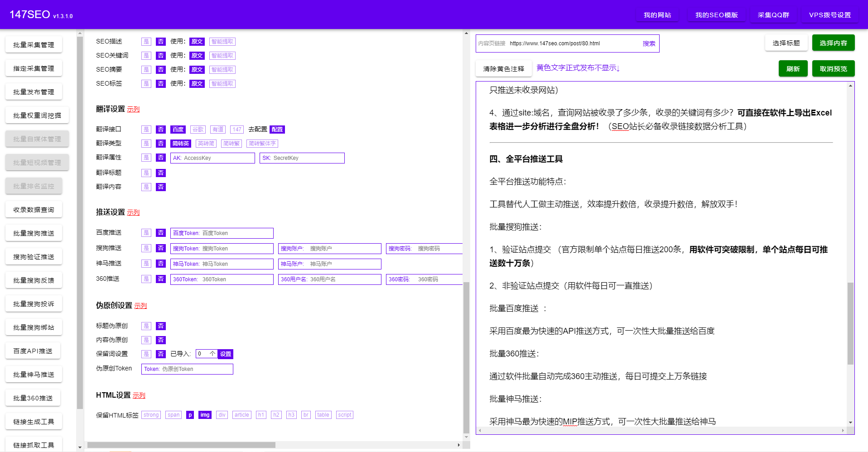
Task: Click scroll-right arrow of settings panel
Action: pyautogui.click(x=458, y=445)
